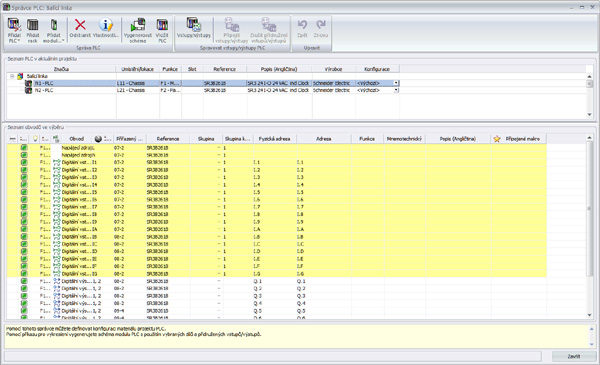Click scroll-up arrow of the circuits list
The height and width of the screenshot is (365, 600).
pos(589,138)
